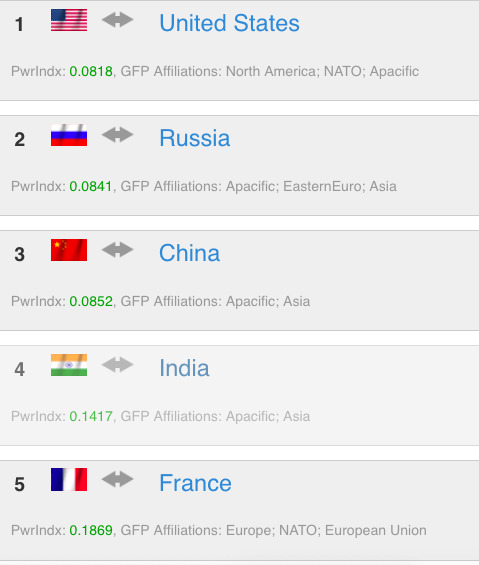
Task: Open the Russia country link
Action: click(x=195, y=138)
